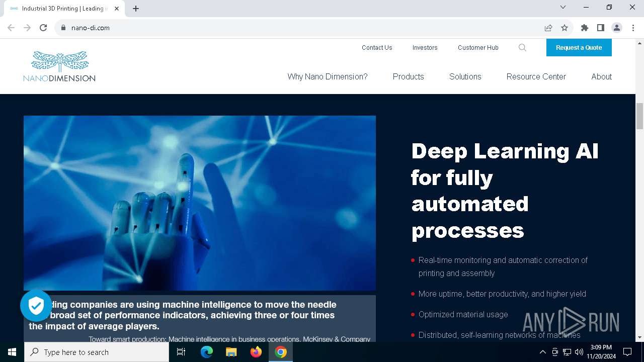The image size is (644, 362).
Task: Open the Windows Start menu
Action: [x=12, y=352]
